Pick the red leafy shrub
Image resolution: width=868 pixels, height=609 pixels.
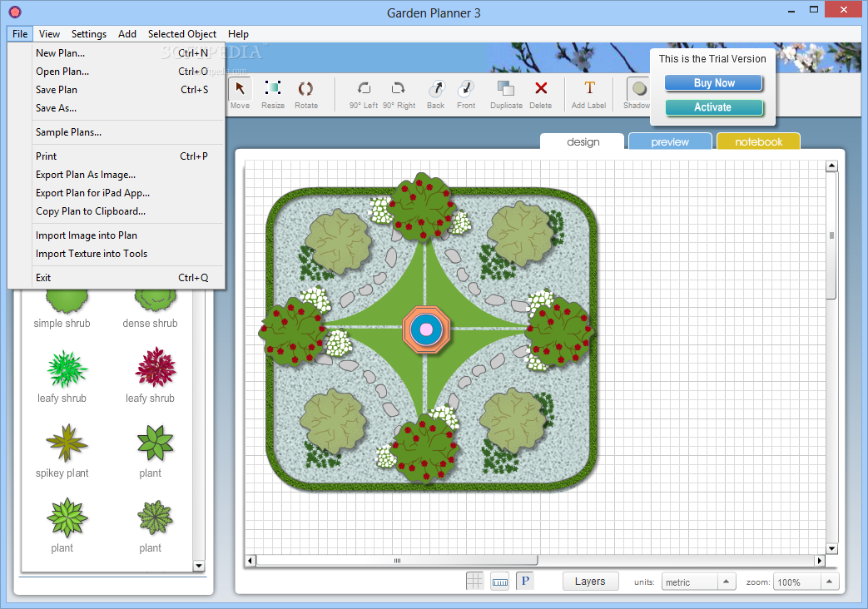pos(156,367)
